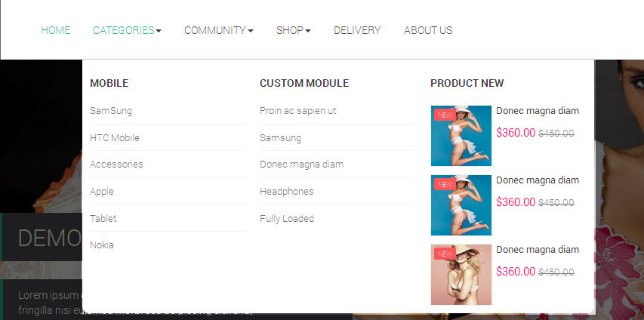Image resolution: width=644 pixels, height=320 pixels.
Task: Click the Fully Loaded link
Action: (x=286, y=219)
